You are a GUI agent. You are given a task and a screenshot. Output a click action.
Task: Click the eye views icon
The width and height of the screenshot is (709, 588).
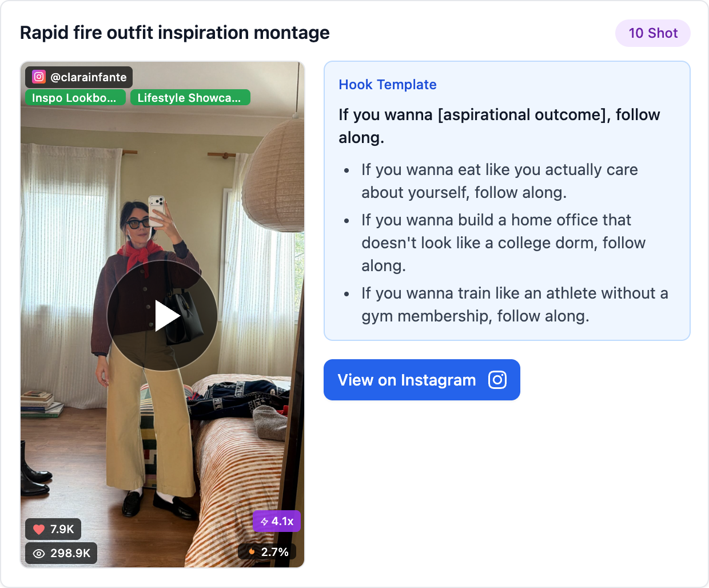[39, 553]
